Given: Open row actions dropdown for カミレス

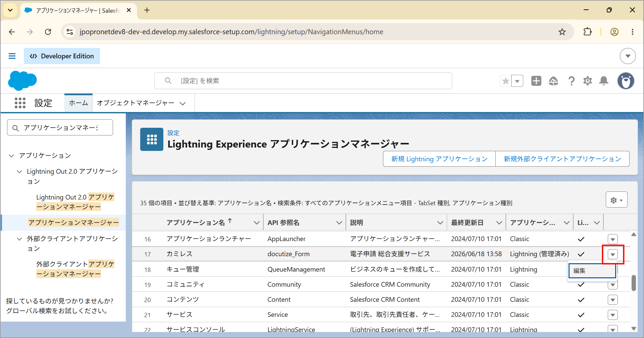Looking at the screenshot, I should pyautogui.click(x=613, y=254).
